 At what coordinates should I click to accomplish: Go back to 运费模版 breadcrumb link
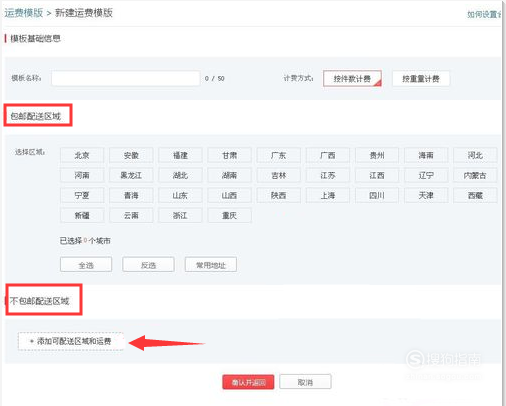click(24, 13)
